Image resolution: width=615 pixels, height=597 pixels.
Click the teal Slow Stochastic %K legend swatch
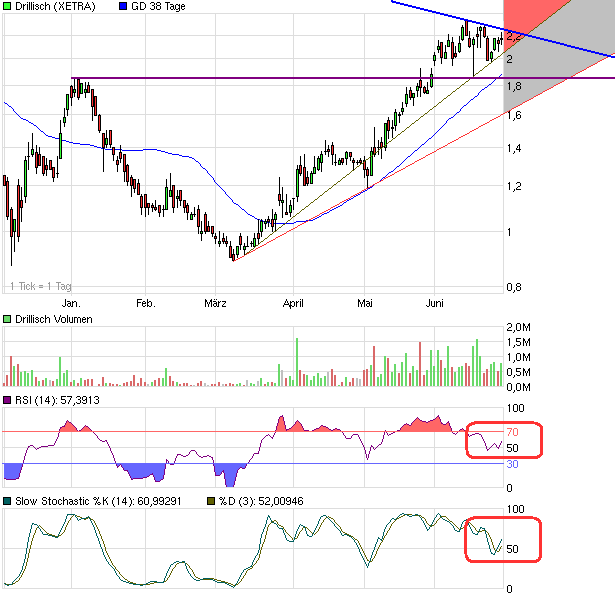click(7, 501)
